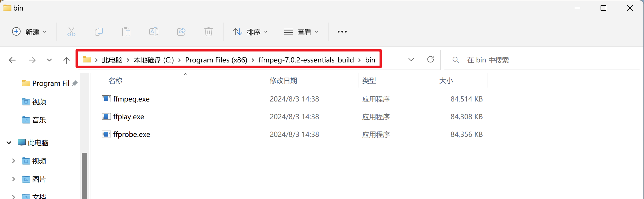Open the 排序 (Sort) dropdown menu
Screen dimensions: 644x199
point(250,32)
